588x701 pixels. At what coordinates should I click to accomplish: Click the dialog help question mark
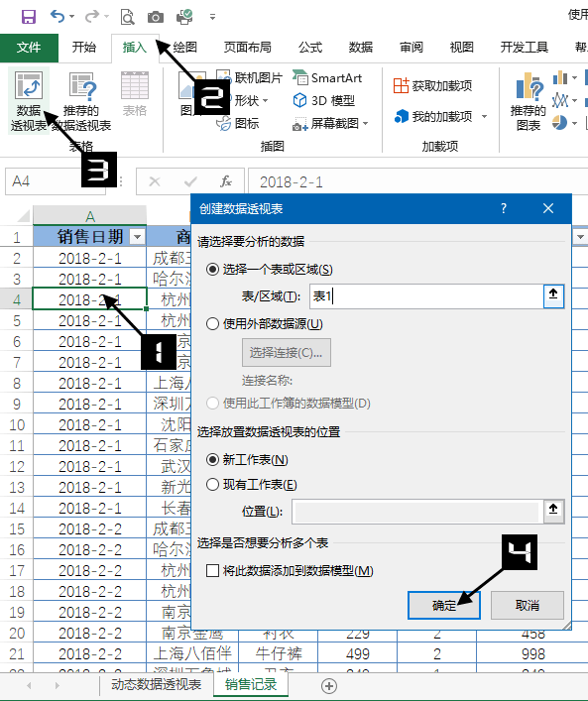click(x=504, y=208)
